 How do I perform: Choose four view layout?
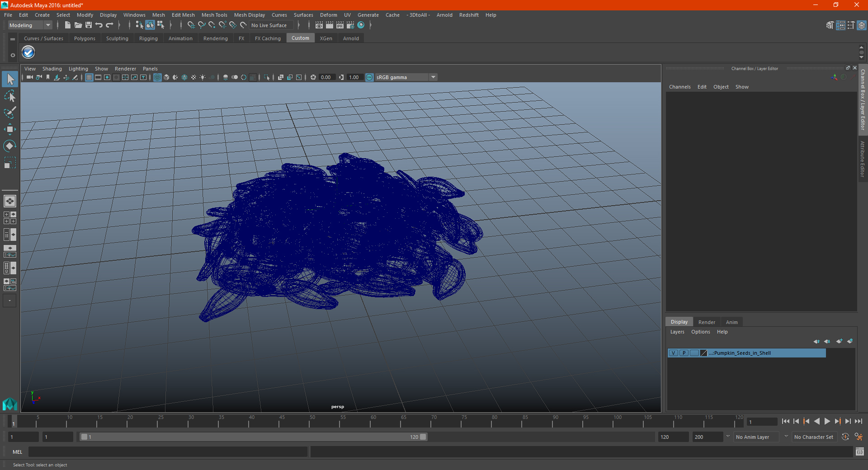coord(9,218)
